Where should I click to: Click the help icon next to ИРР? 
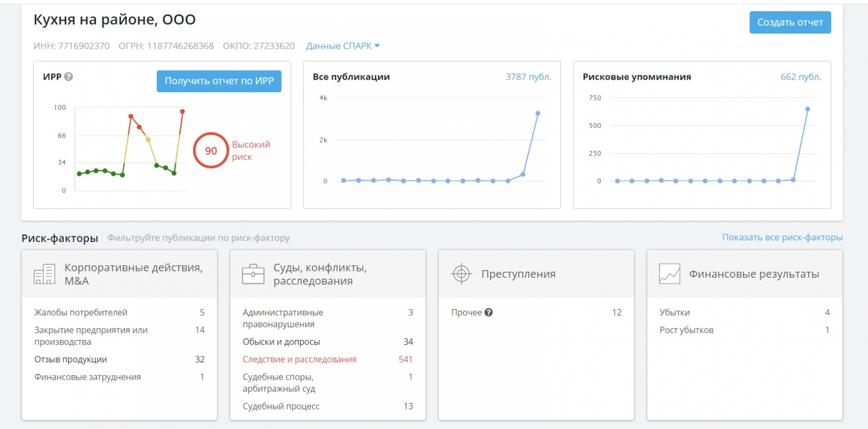[68, 77]
